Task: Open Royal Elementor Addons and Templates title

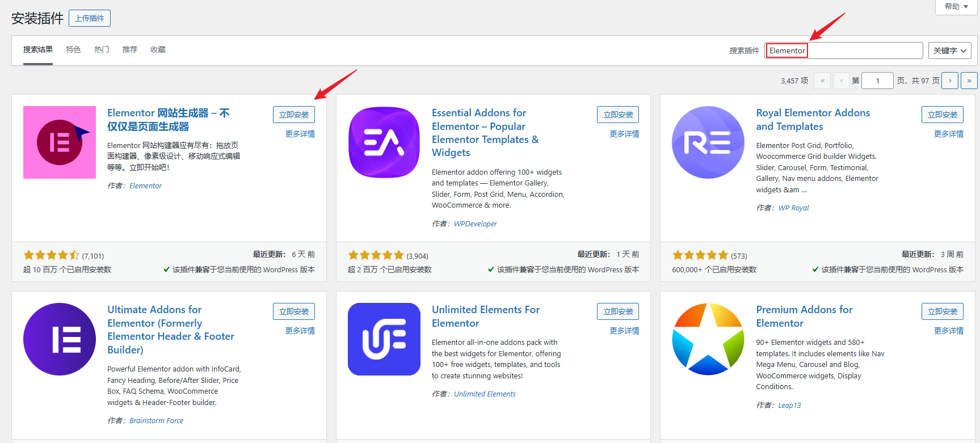Action: pos(813,120)
